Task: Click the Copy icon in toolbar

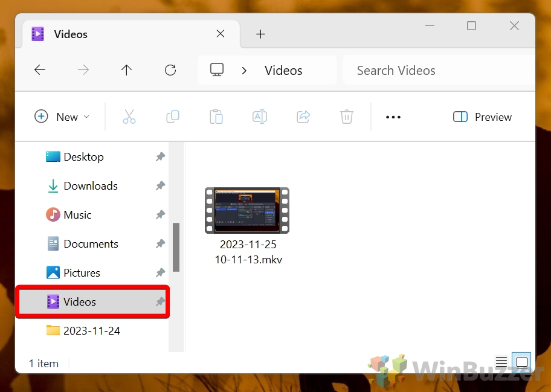Action: (173, 117)
